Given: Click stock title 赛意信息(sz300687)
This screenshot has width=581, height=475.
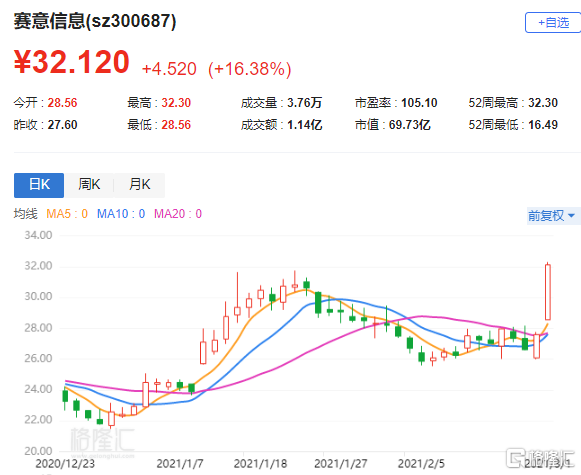Looking at the screenshot, I should 95,21.
